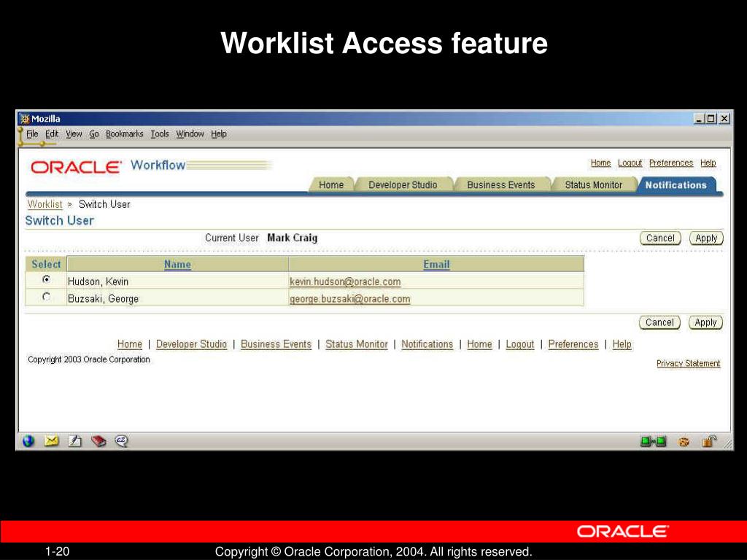Switch to the Notifications tab
Image resolution: width=747 pixels, height=560 pixels.
click(676, 184)
